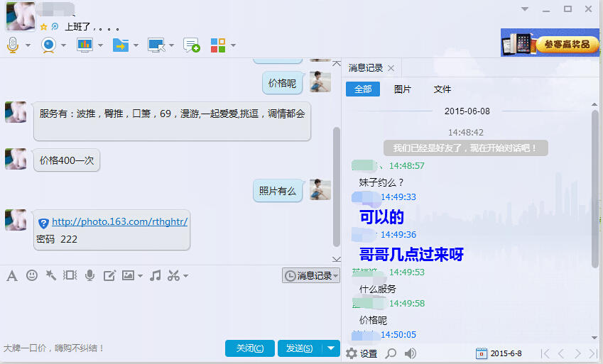
Task: Expand file transfer options arrow
Action: (136, 45)
